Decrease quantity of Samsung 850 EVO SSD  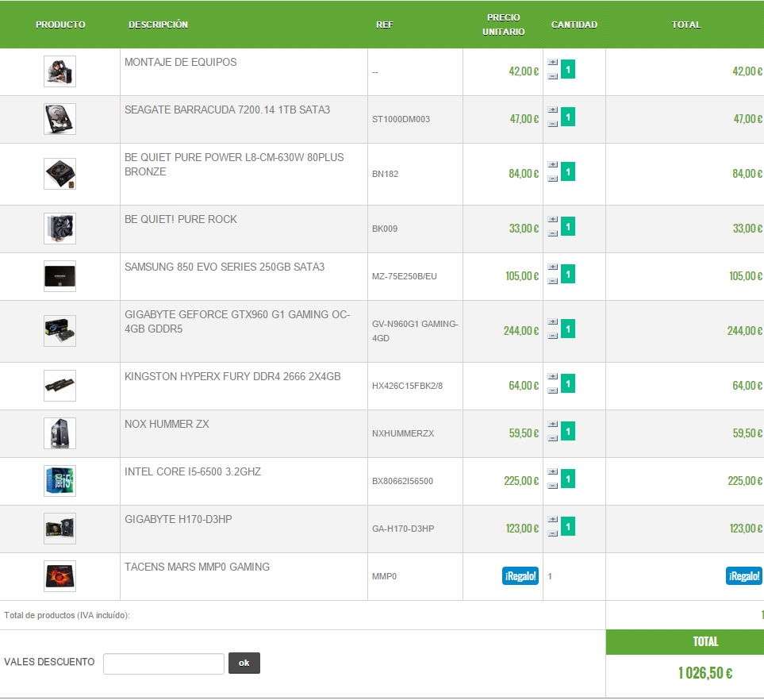[x=552, y=281]
